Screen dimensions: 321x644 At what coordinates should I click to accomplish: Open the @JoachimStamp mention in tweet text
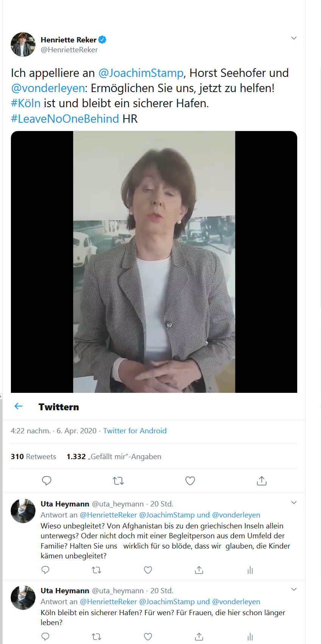pos(141,73)
